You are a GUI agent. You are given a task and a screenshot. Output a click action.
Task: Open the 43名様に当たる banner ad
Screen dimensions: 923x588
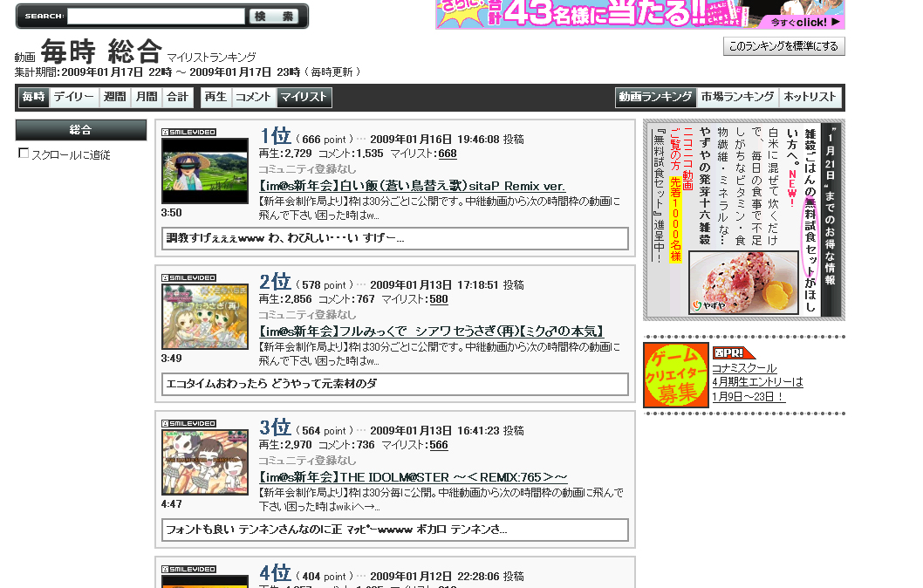point(639,14)
